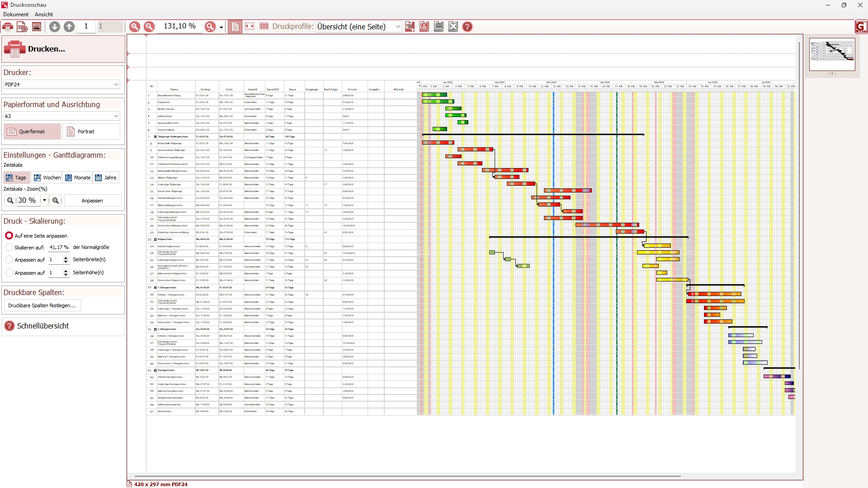Choose the 'Anpassen auf Seitenhöhe(n)' radio option
Image resolution: width=868 pixels, height=488 pixels.
(9, 273)
